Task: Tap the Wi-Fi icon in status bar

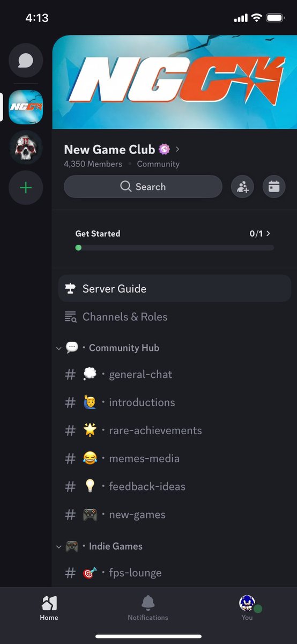Action: click(x=256, y=18)
